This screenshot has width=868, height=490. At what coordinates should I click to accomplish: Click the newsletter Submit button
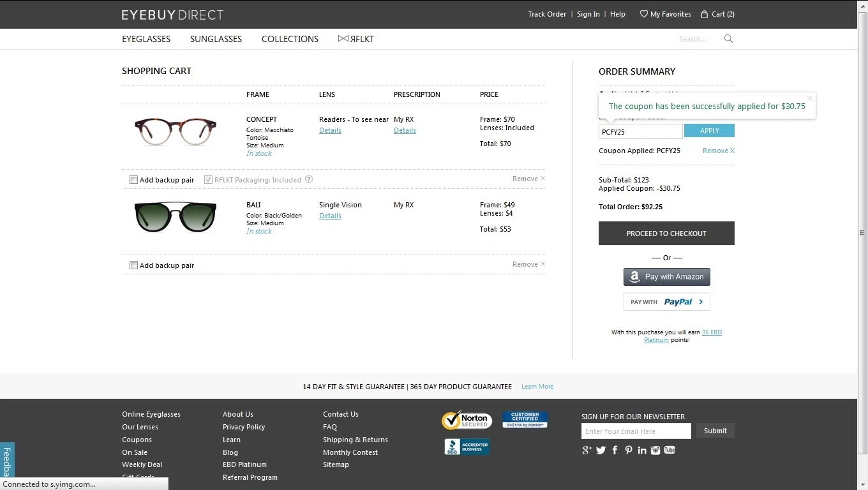pyautogui.click(x=715, y=431)
